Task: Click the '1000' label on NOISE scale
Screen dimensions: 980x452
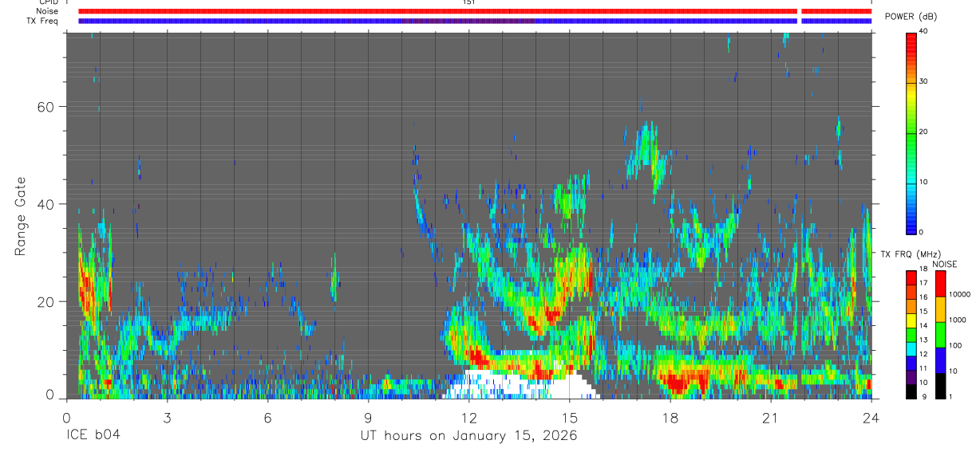Action: click(x=958, y=321)
